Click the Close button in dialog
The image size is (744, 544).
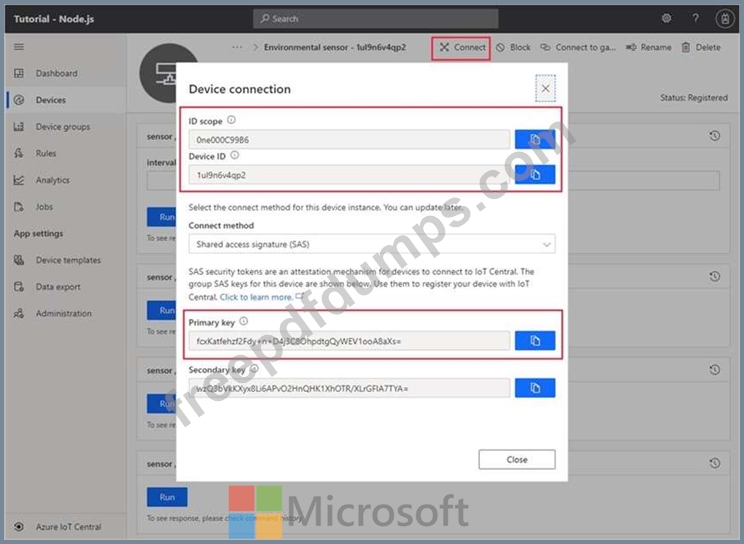(517, 460)
